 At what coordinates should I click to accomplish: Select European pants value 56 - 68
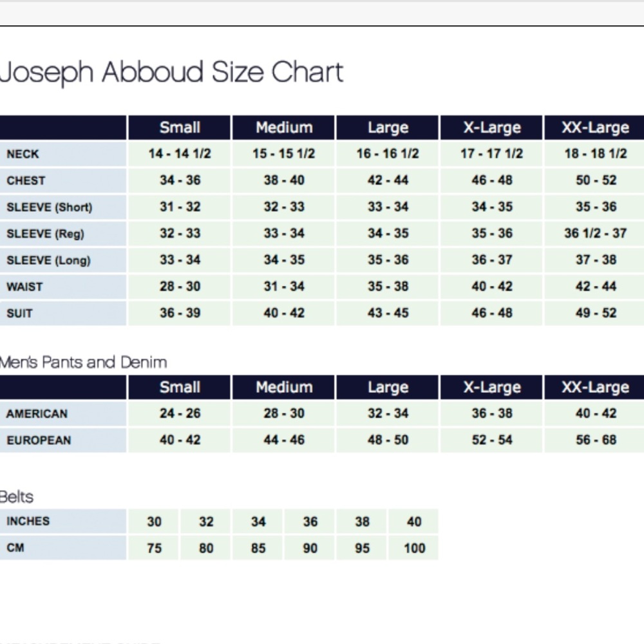pos(596,440)
